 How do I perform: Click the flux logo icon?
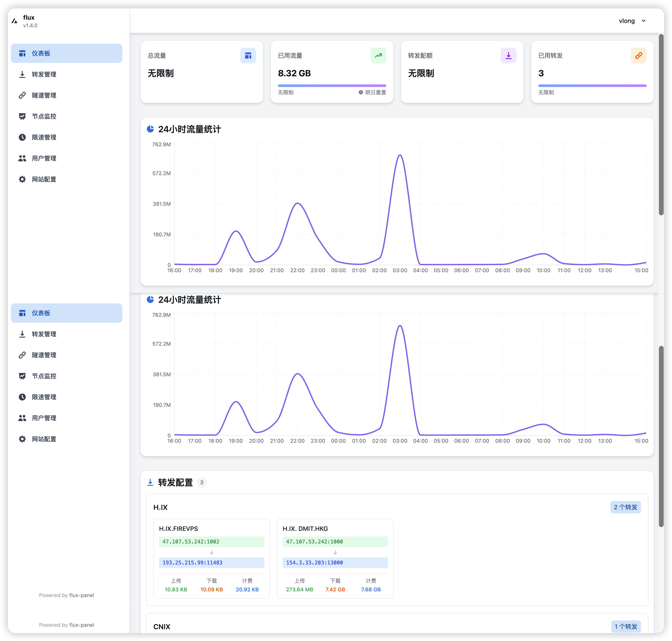click(14, 21)
